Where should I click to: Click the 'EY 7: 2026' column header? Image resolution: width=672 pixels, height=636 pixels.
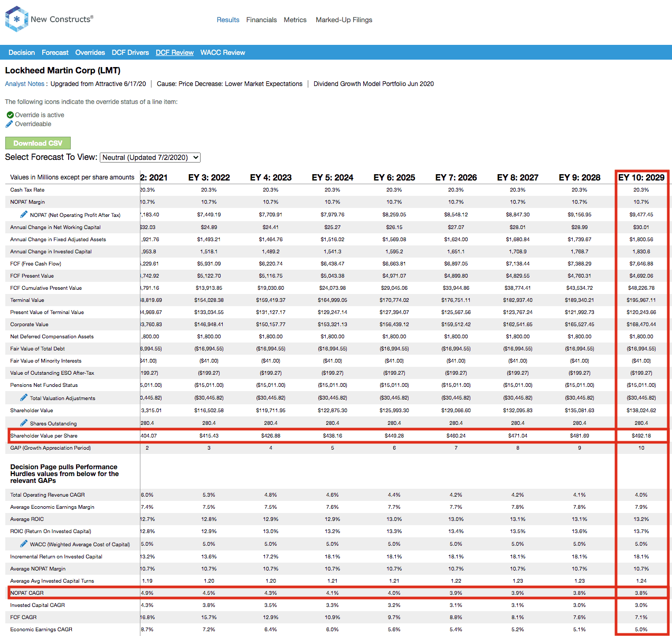456,177
